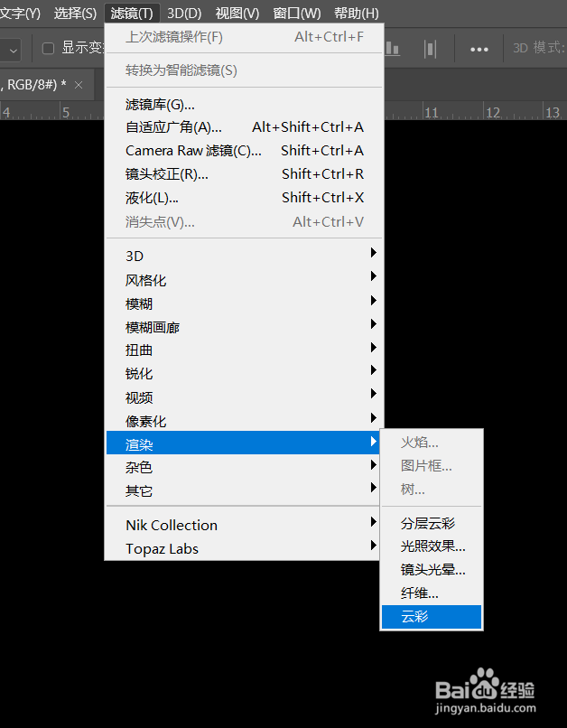567x728 pixels.
Task: Click ruler mark 5 on horizontal ruler
Action: [66, 112]
